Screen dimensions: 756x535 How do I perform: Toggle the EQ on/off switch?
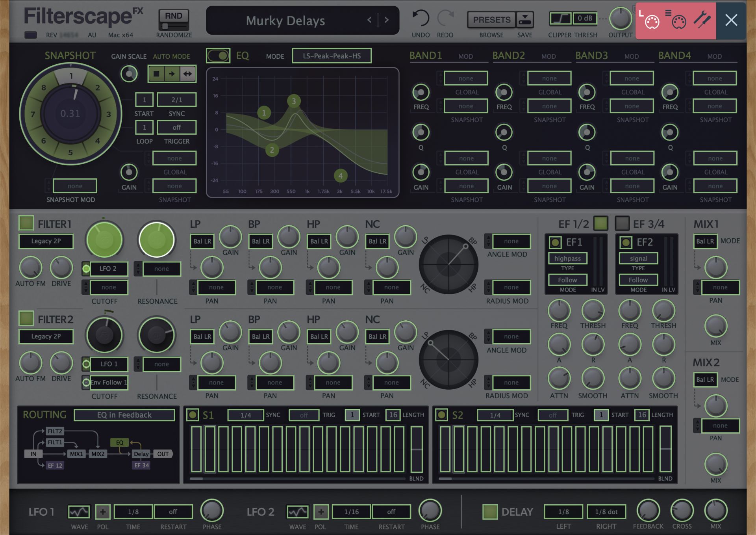point(218,56)
